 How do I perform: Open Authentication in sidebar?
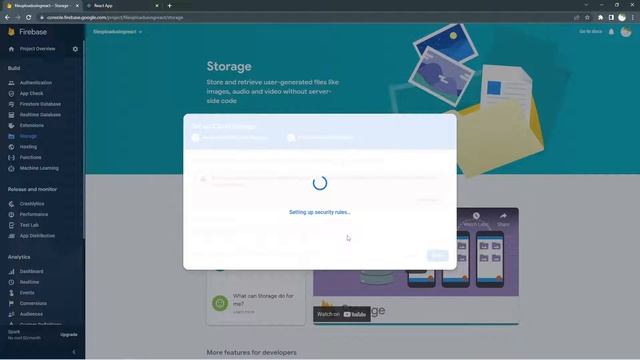click(x=36, y=83)
